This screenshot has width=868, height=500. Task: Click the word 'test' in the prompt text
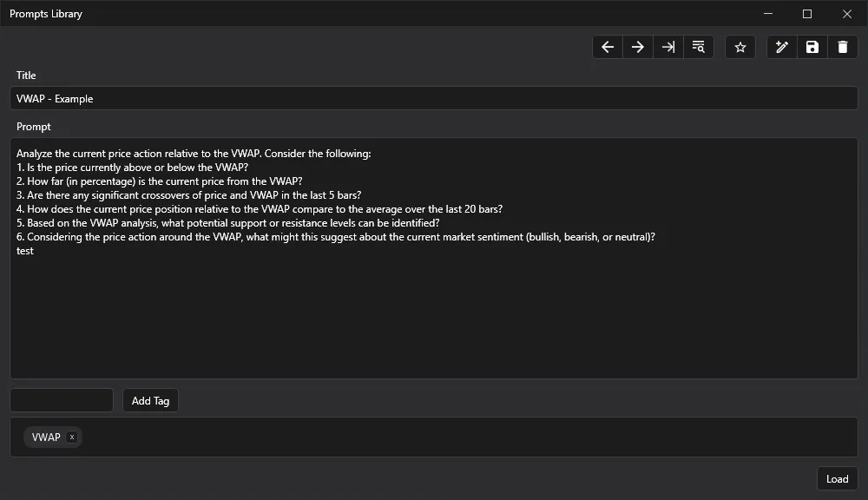click(26, 250)
